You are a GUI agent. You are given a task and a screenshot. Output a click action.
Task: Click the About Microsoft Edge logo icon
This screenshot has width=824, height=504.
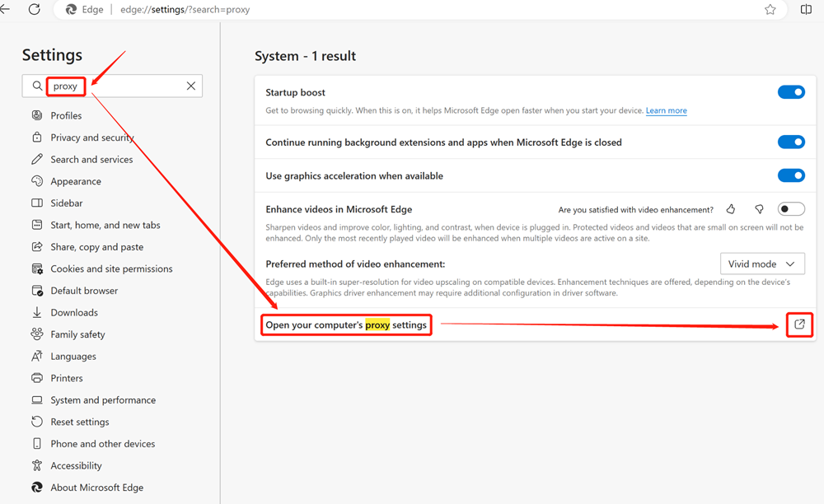click(x=37, y=488)
